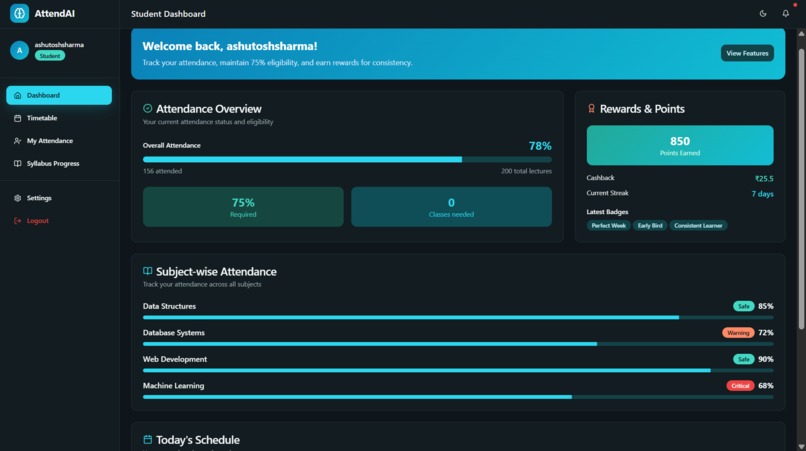Click the Welcome back banner heading
The height and width of the screenshot is (451, 806).
click(x=230, y=46)
